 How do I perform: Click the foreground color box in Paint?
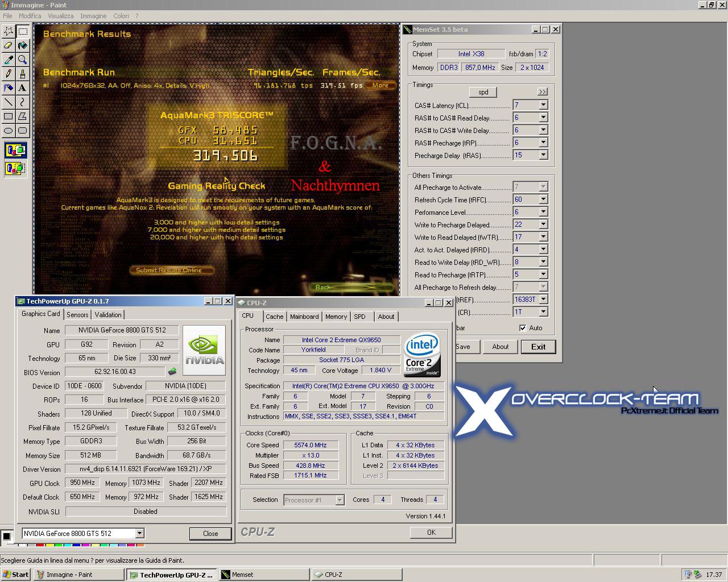(6, 536)
